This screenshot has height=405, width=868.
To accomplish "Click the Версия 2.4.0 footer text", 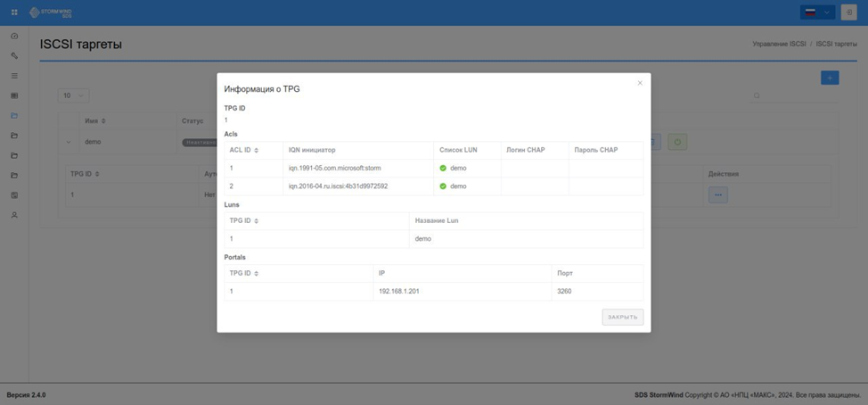I will pos(26,395).
